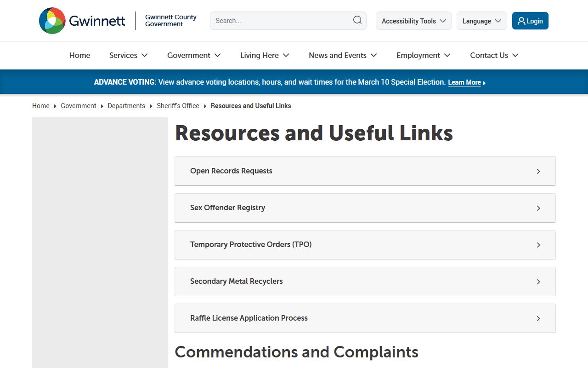Image resolution: width=588 pixels, height=368 pixels.
Task: Click the ADVANCE VOTING banner text
Action: (x=270, y=82)
